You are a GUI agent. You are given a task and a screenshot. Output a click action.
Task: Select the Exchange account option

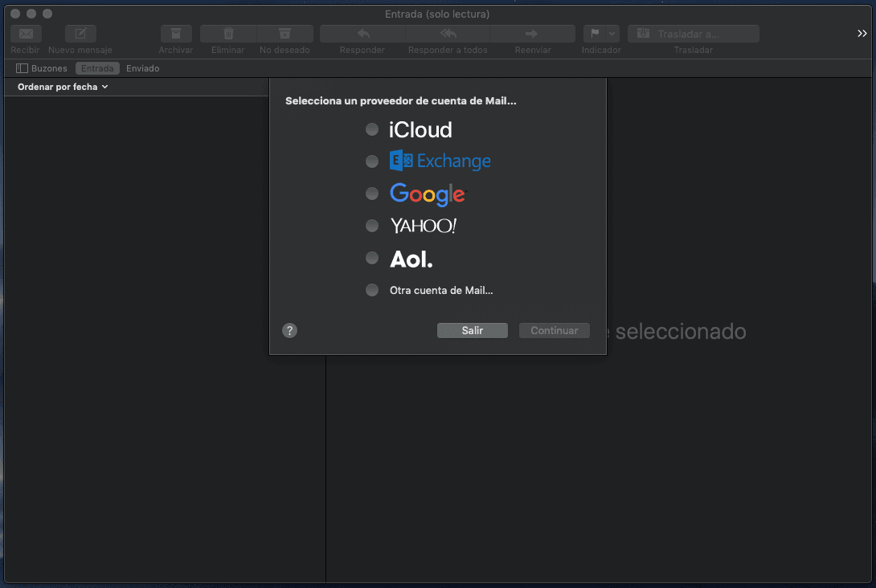(371, 161)
